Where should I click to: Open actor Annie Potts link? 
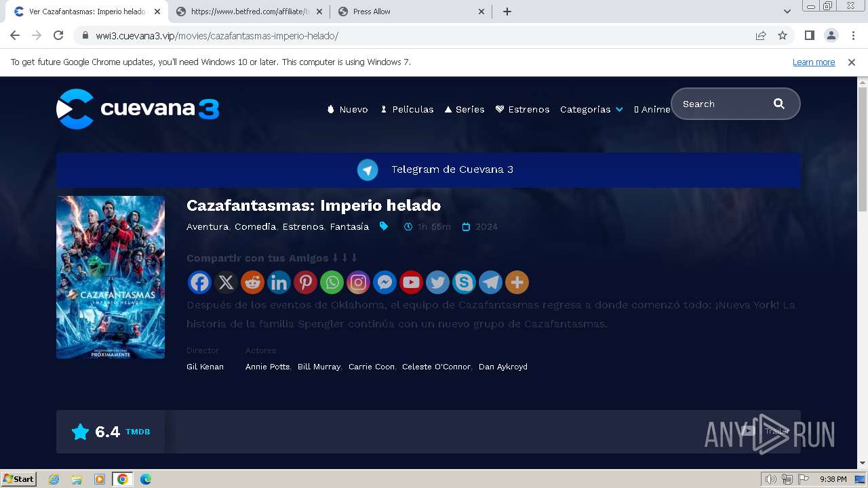(x=267, y=367)
